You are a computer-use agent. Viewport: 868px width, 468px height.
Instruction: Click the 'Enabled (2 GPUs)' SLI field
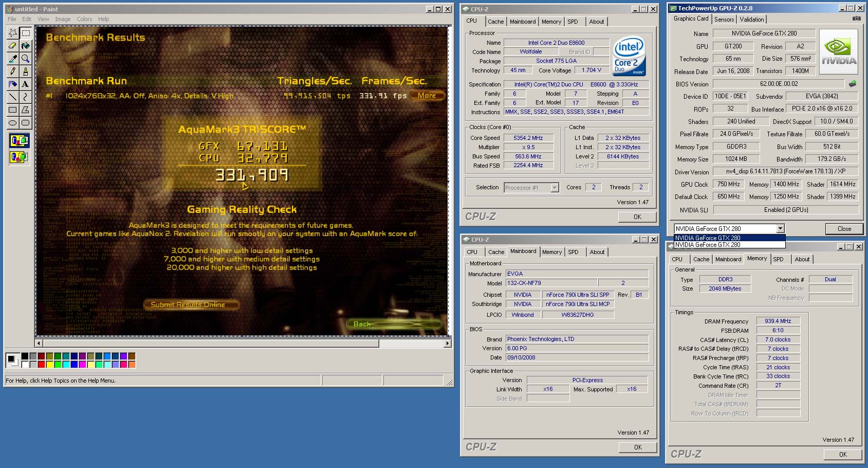point(786,210)
